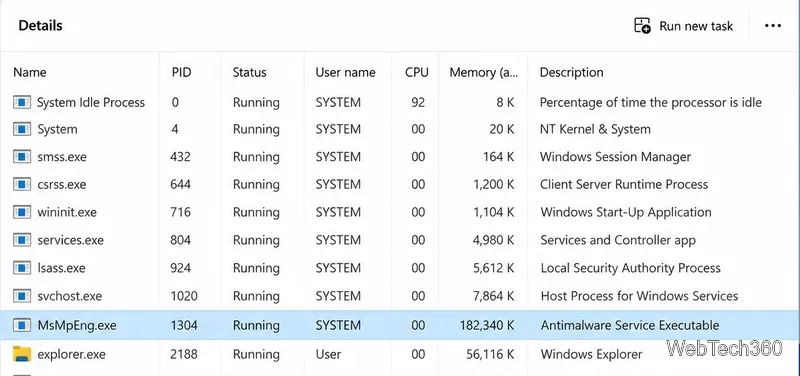
Task: Click memory value 164 K
Action: pos(498,157)
